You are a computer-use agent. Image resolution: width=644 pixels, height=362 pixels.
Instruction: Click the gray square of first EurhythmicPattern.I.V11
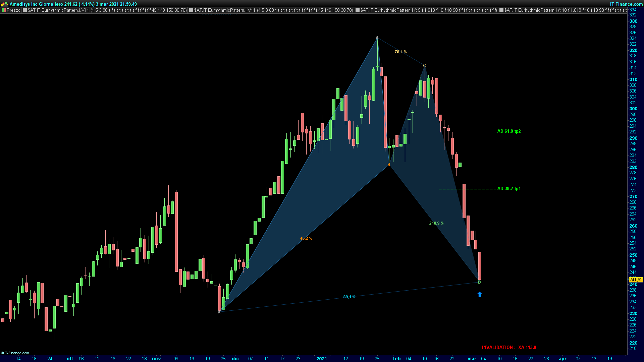tap(25, 10)
